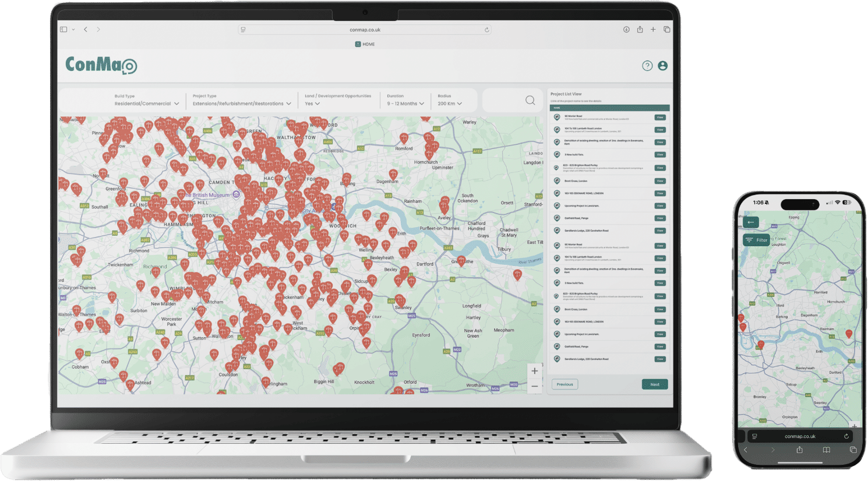Click the Next button in project list
Screen dimensions: 868x481
tap(655, 384)
